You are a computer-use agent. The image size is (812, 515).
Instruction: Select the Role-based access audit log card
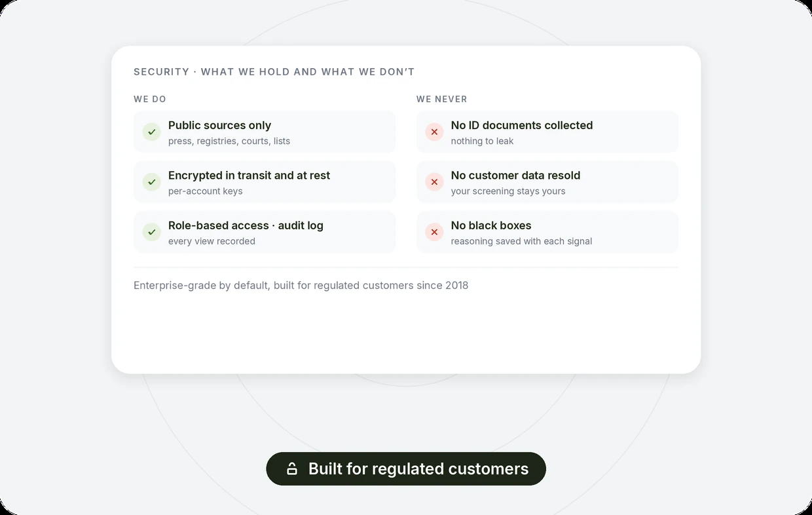(x=265, y=232)
